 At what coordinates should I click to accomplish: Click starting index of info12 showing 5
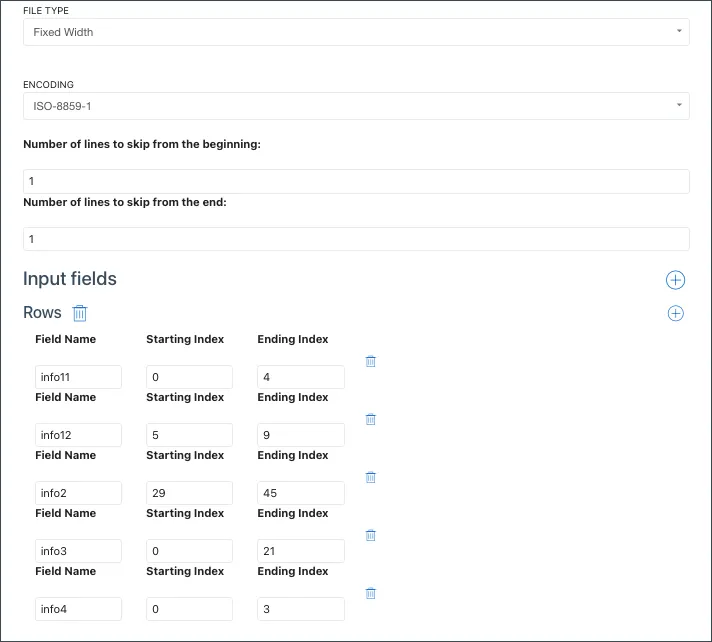coord(189,435)
